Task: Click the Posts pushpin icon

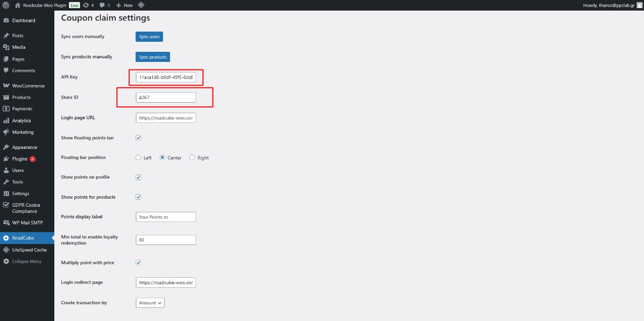Action: [6, 36]
